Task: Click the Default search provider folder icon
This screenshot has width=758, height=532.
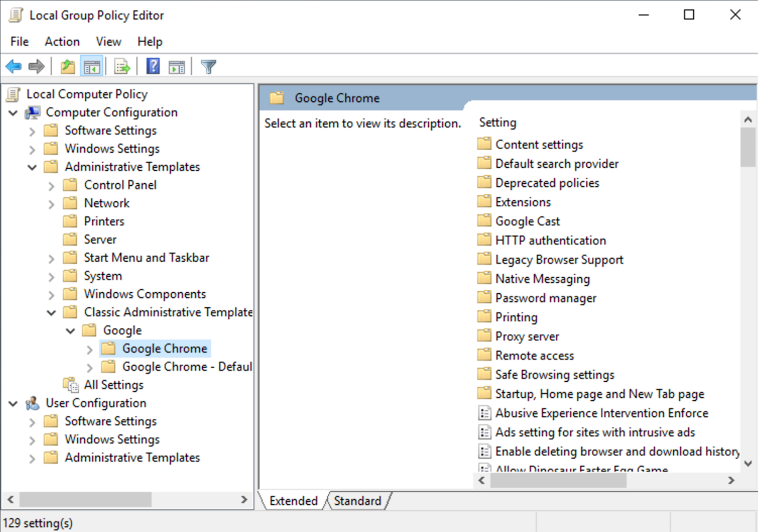Action: (484, 163)
